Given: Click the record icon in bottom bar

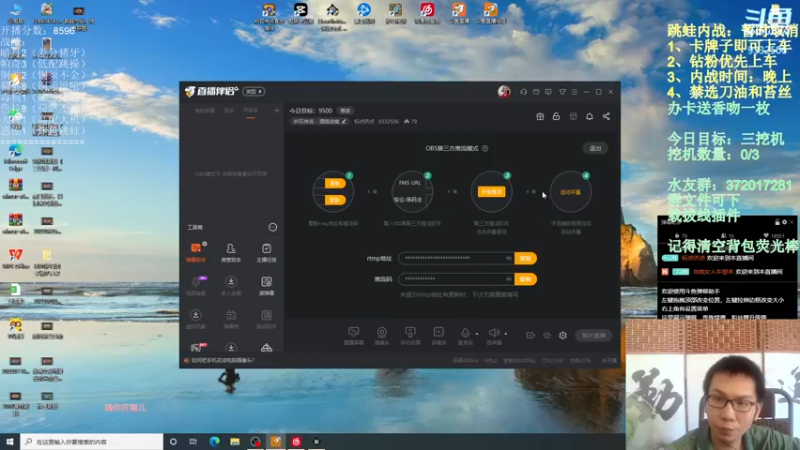Looking at the screenshot, I should coord(530,336).
